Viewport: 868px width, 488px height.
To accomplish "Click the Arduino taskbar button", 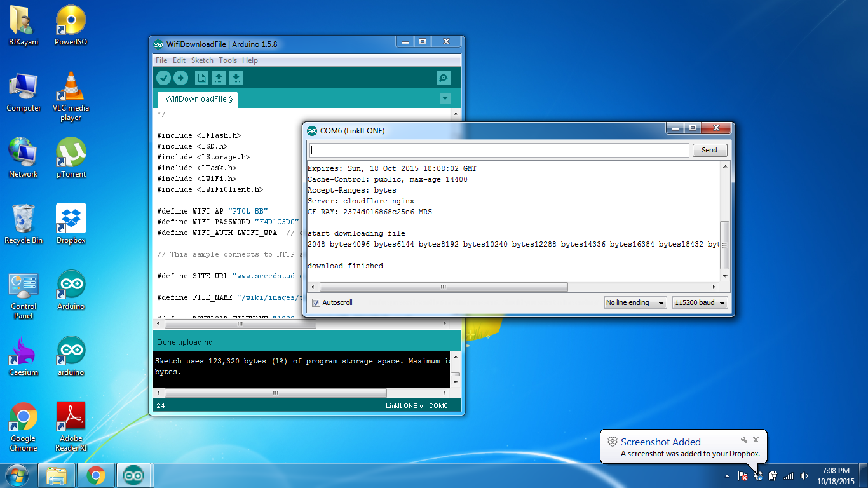I will [x=135, y=475].
